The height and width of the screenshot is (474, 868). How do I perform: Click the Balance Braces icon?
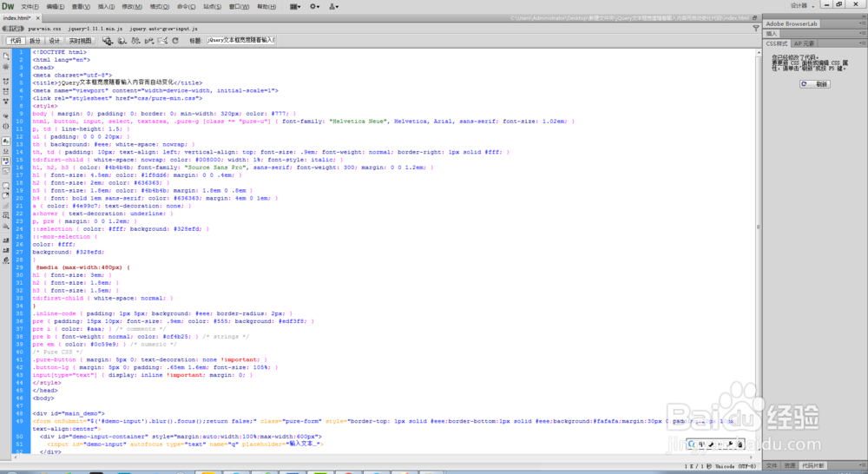click(x=6, y=126)
